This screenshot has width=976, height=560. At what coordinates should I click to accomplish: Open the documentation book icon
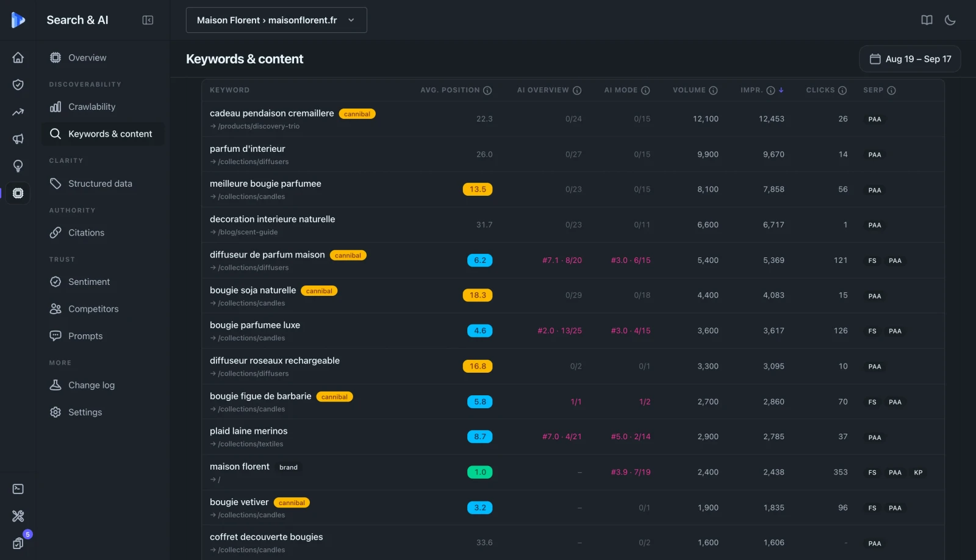pos(927,20)
